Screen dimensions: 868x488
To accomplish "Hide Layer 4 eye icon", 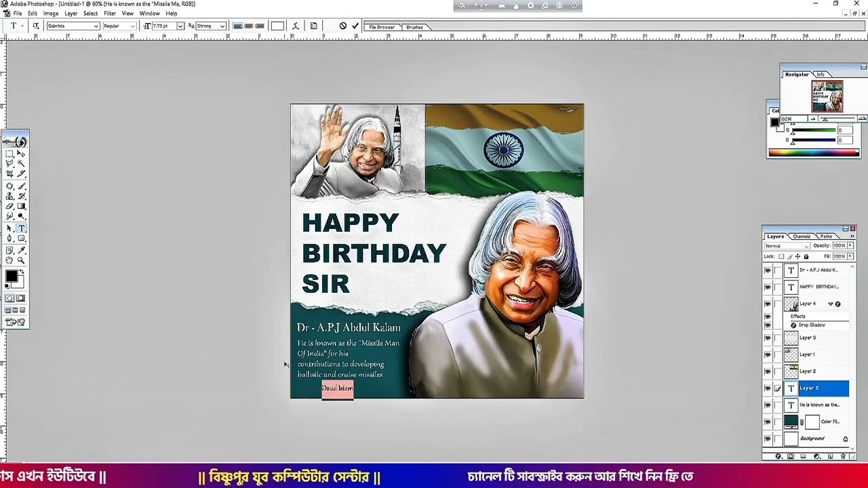I will click(768, 304).
